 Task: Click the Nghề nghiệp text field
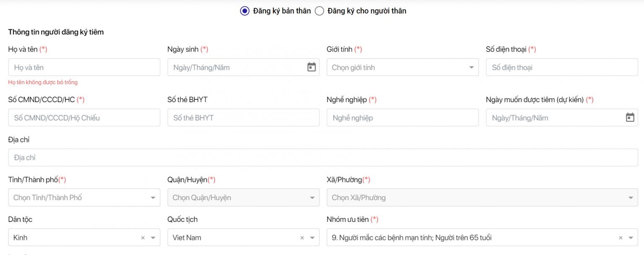coord(402,118)
